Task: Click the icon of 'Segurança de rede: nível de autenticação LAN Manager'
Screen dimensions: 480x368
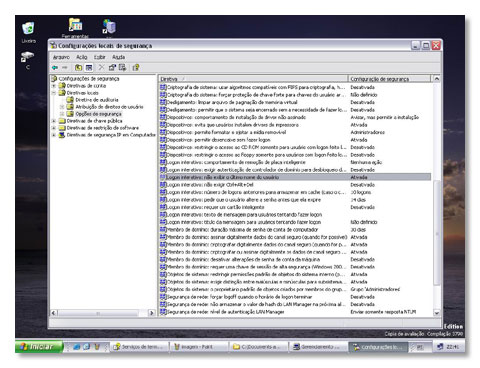Action: pyautogui.click(x=163, y=312)
